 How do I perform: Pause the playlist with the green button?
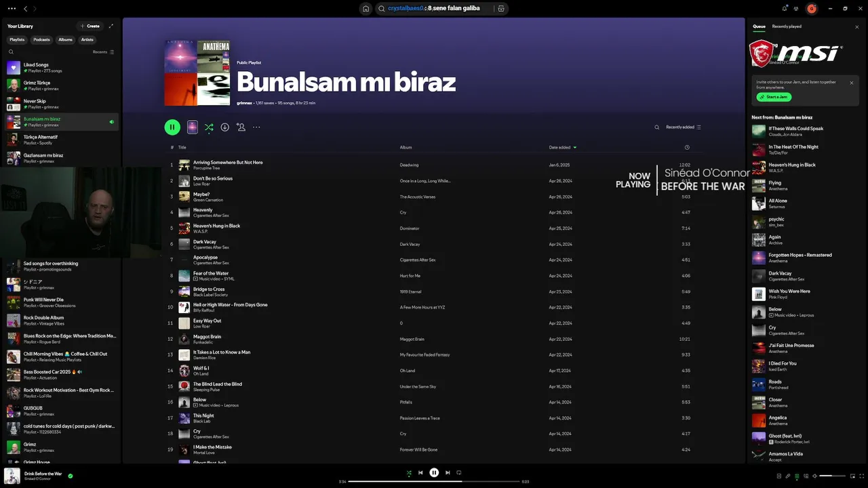(172, 127)
